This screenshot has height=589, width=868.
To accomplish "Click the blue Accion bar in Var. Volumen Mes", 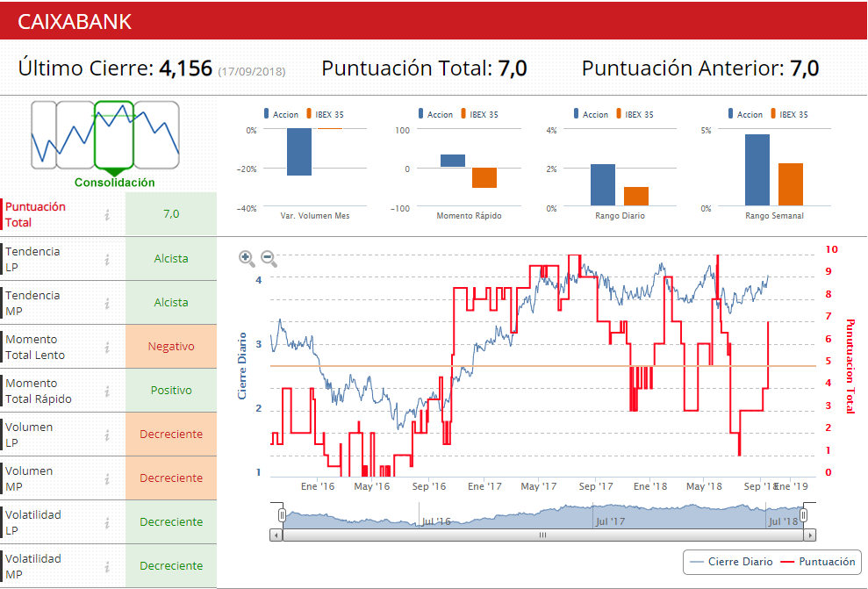I will (299, 152).
